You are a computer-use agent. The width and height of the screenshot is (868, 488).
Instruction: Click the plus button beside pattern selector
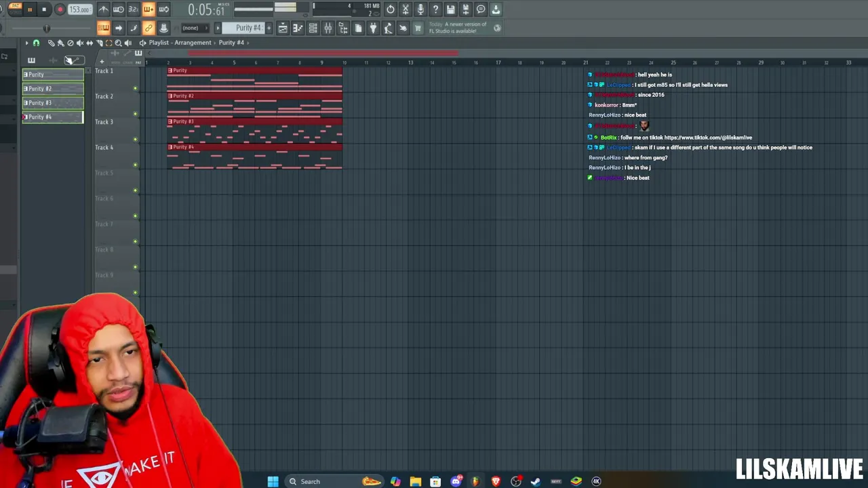point(269,28)
